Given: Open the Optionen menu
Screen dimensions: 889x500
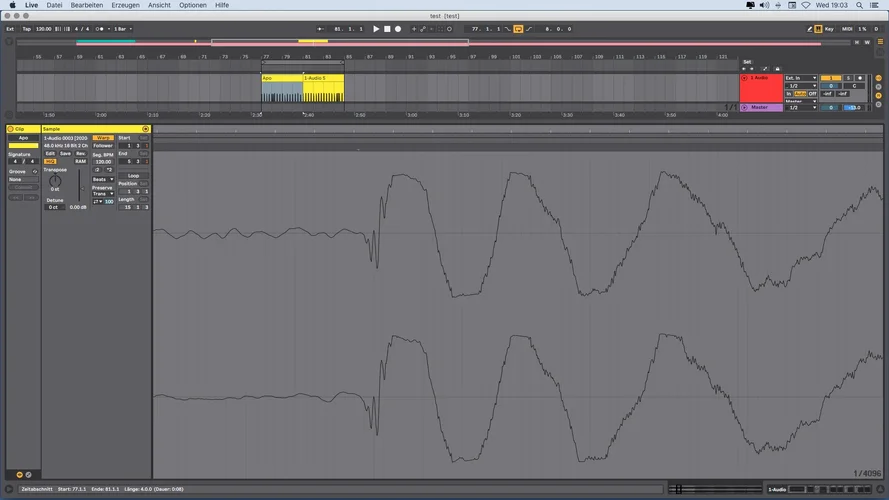Looking at the screenshot, I should point(193,5).
